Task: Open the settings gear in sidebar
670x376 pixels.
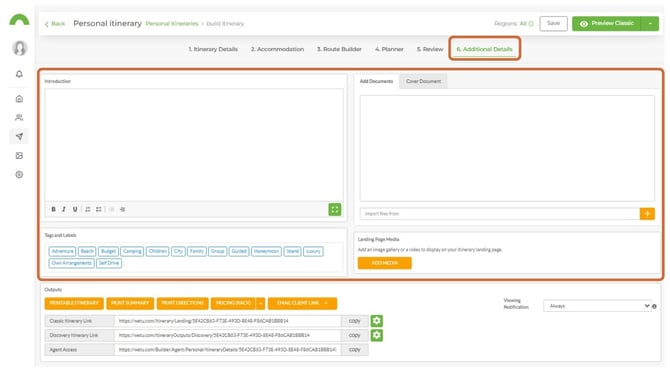Action: tap(19, 174)
